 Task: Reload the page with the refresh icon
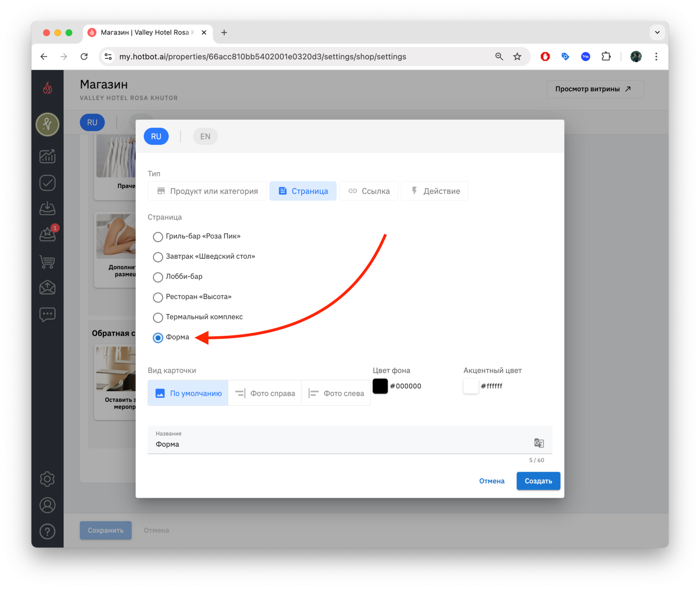pyautogui.click(x=84, y=56)
